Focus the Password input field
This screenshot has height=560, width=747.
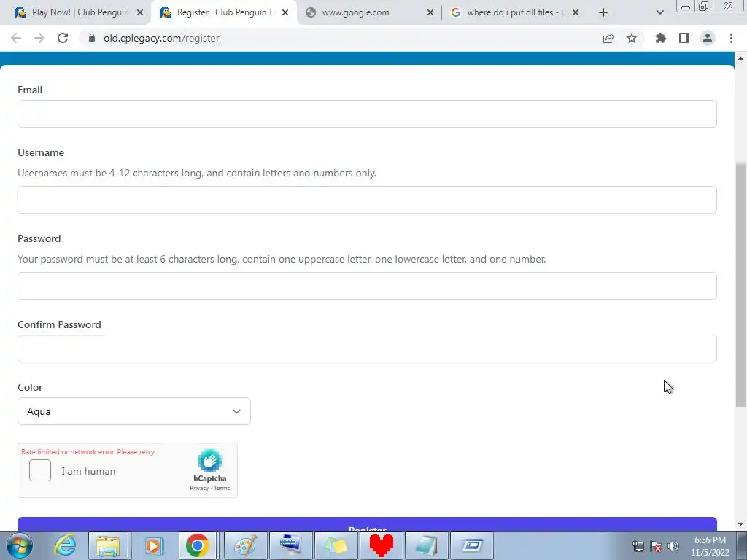[x=367, y=286]
